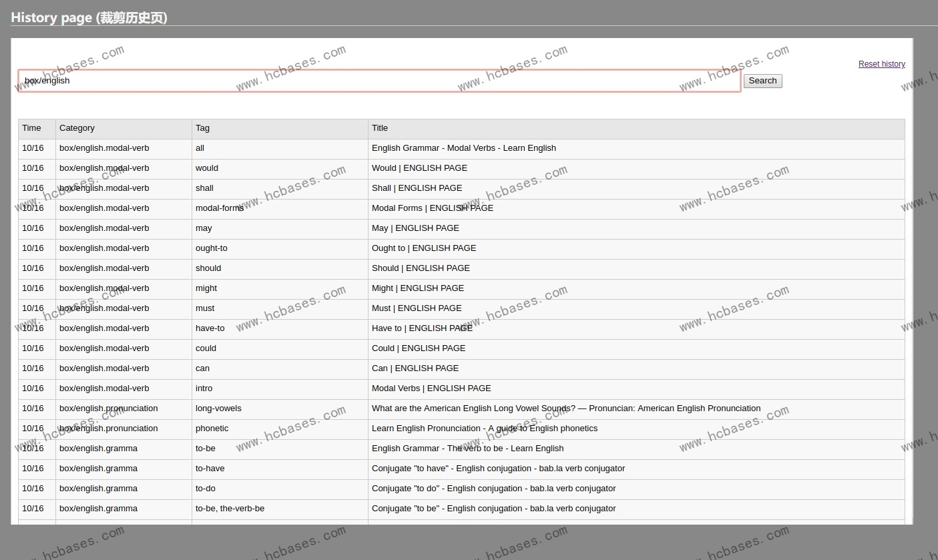938x560 pixels.
Task: Select the 'could' tag cell
Action: (x=280, y=349)
